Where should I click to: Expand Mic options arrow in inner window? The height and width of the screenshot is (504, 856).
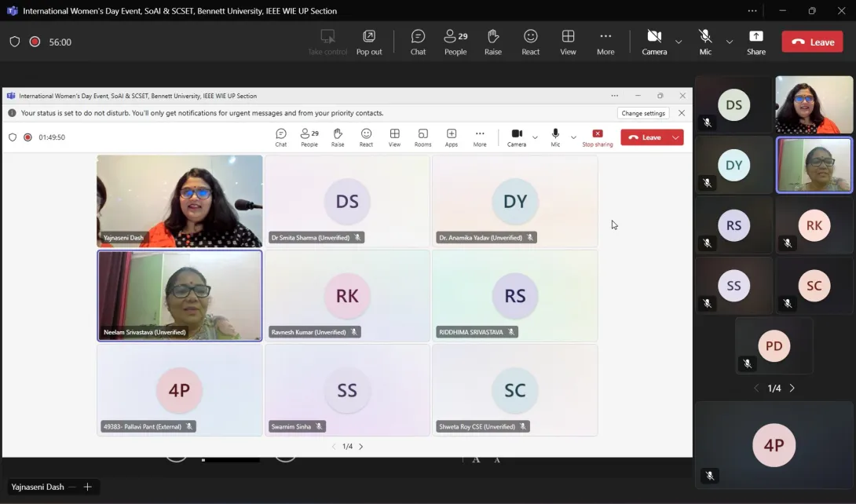(x=573, y=137)
